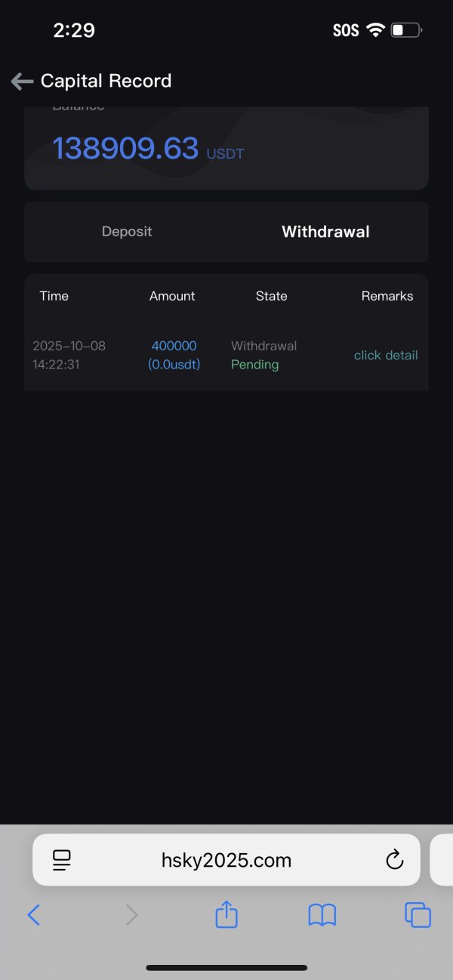
Task: Tap the Remarks column header
Action: tap(387, 296)
